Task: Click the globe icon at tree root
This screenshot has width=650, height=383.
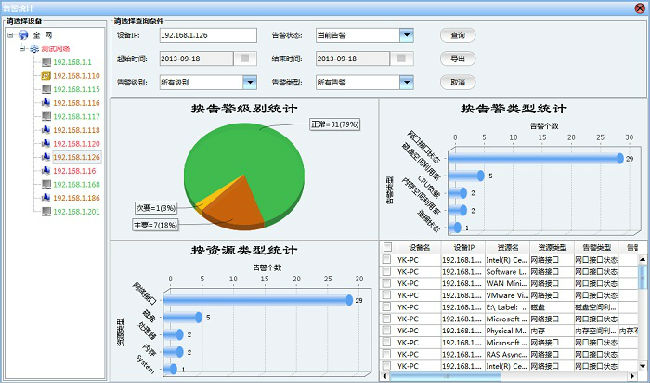Action: 24,35
